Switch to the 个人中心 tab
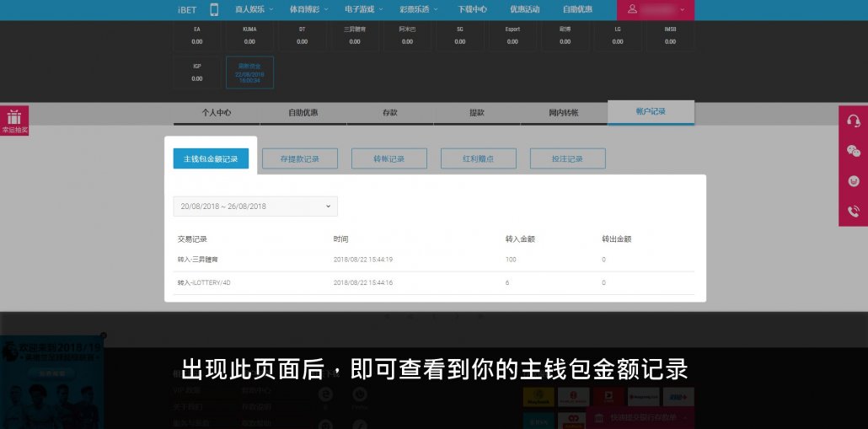 coord(217,112)
